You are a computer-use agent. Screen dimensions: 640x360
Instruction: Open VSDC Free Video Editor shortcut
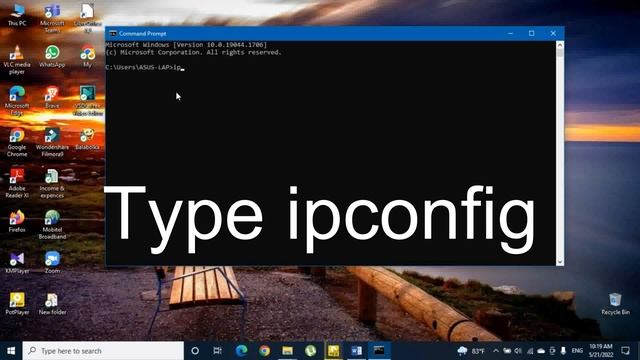click(87, 100)
